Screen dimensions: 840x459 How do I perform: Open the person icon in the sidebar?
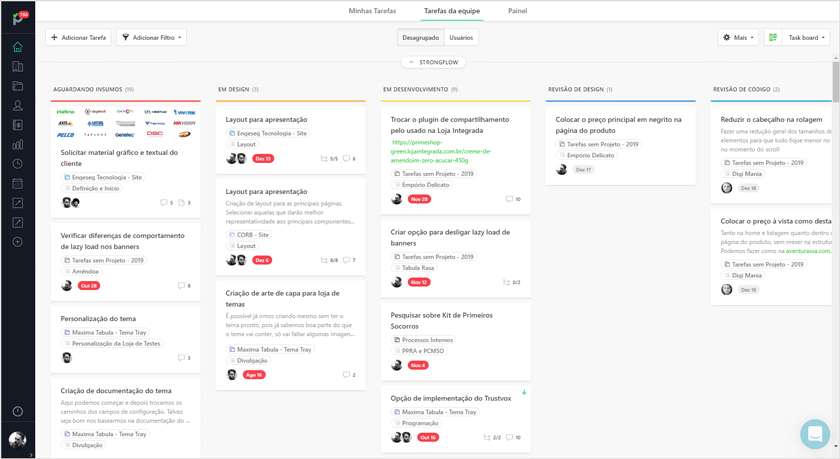point(18,106)
